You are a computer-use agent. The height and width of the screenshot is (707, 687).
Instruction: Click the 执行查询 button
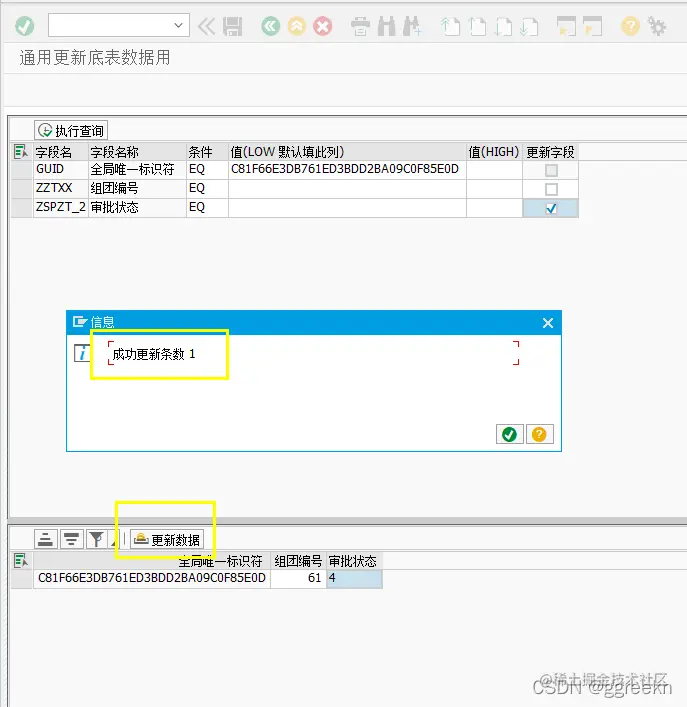click(71, 131)
